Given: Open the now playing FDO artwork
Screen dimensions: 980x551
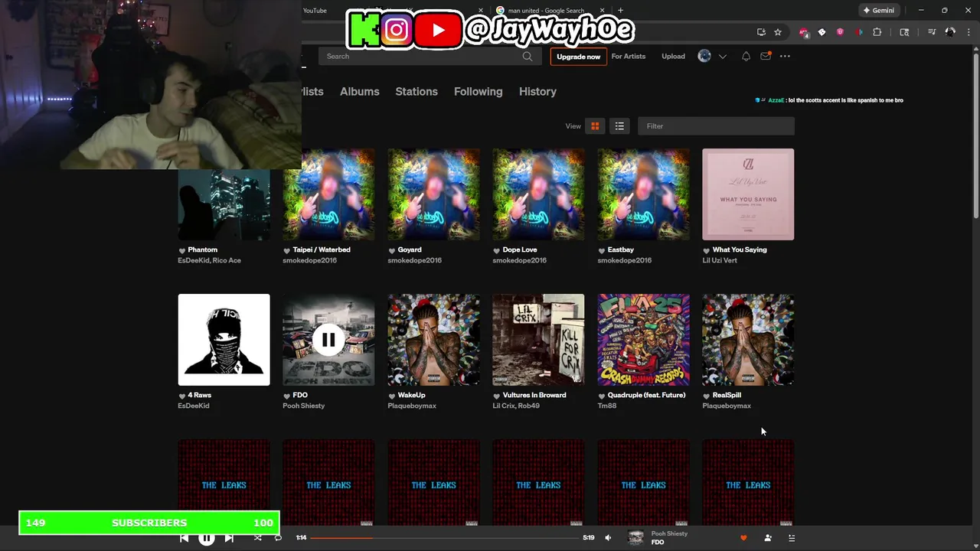Looking at the screenshot, I should [x=635, y=538].
